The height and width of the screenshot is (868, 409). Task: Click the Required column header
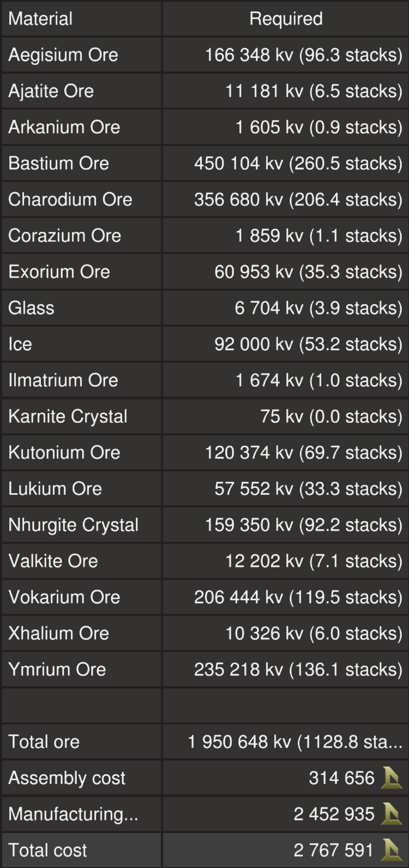point(286,19)
